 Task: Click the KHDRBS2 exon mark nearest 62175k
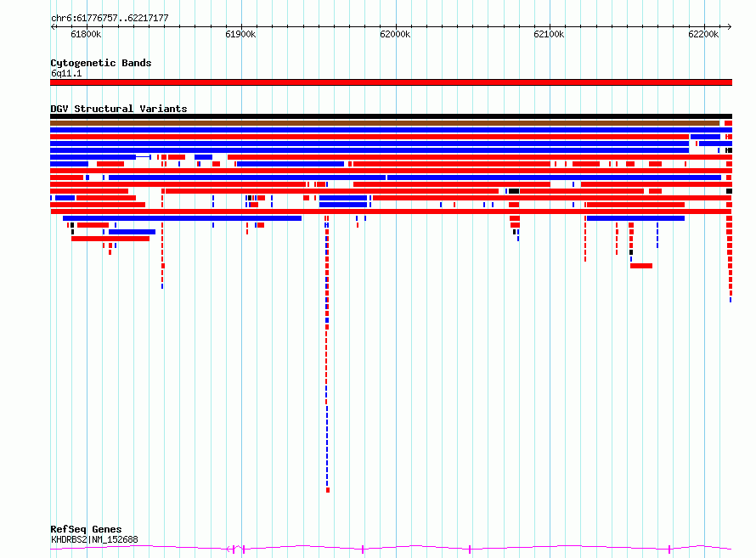click(x=669, y=550)
